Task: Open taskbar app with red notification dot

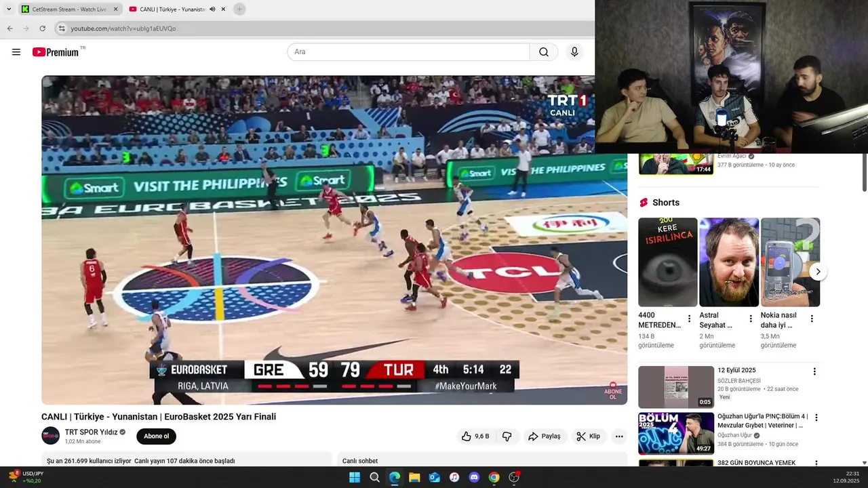Action: pyautogui.click(x=514, y=477)
